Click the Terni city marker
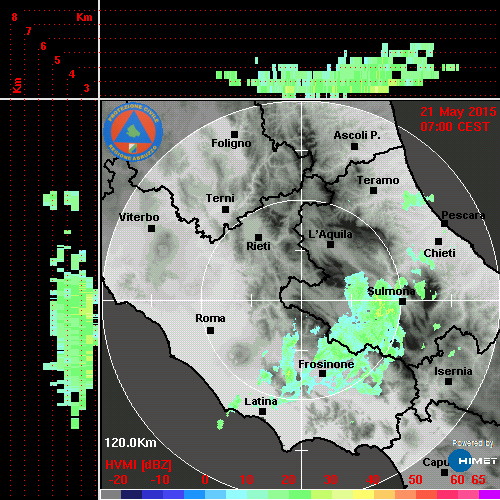500x500 pixels. pos(226,210)
